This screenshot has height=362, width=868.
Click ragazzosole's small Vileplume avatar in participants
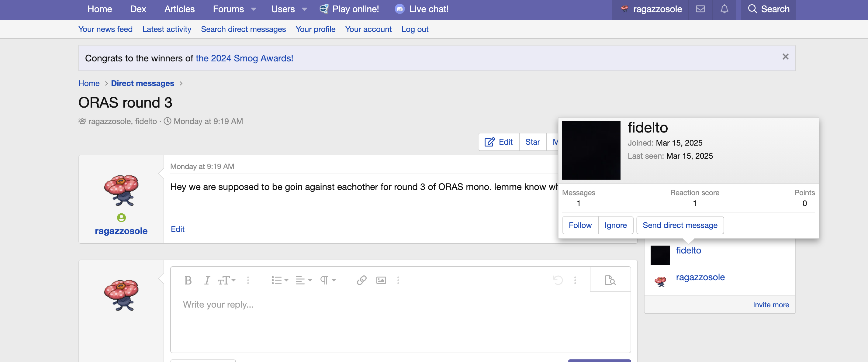click(x=660, y=281)
